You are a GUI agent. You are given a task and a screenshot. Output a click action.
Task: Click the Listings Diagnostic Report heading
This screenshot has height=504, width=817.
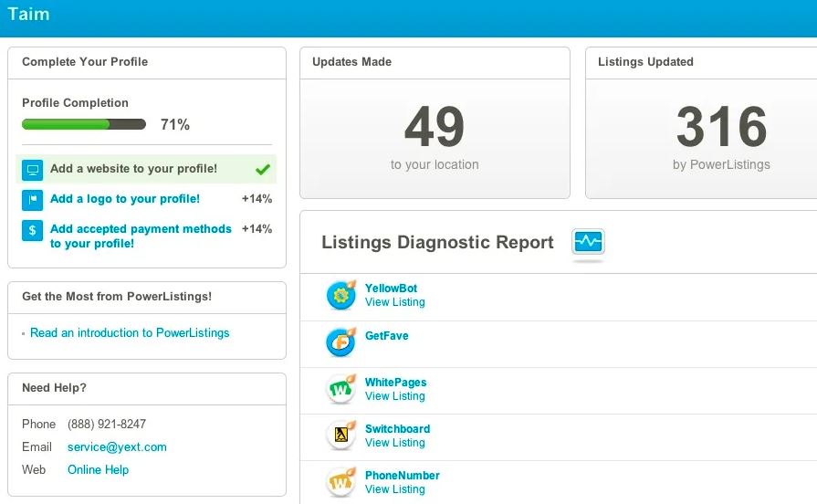click(x=437, y=242)
